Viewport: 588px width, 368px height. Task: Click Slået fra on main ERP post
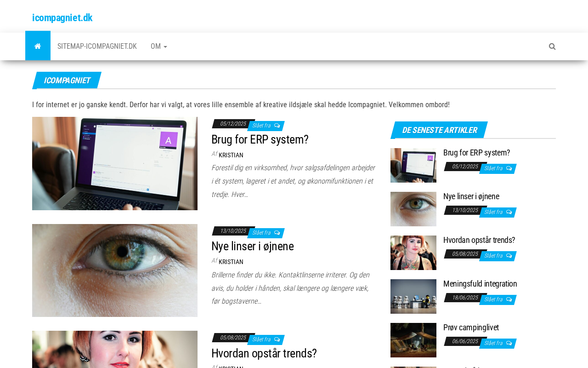pos(261,126)
